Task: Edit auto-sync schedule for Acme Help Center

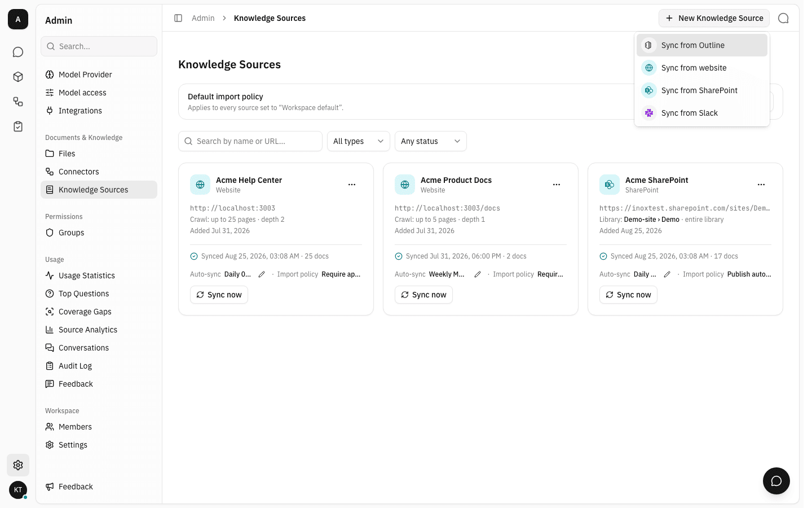Action: tap(262, 274)
